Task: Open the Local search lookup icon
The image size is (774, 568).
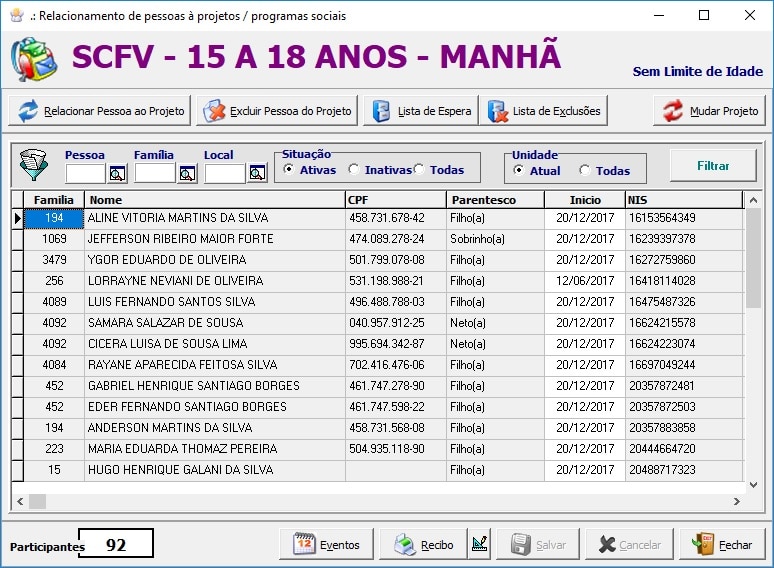Action: click(x=257, y=174)
